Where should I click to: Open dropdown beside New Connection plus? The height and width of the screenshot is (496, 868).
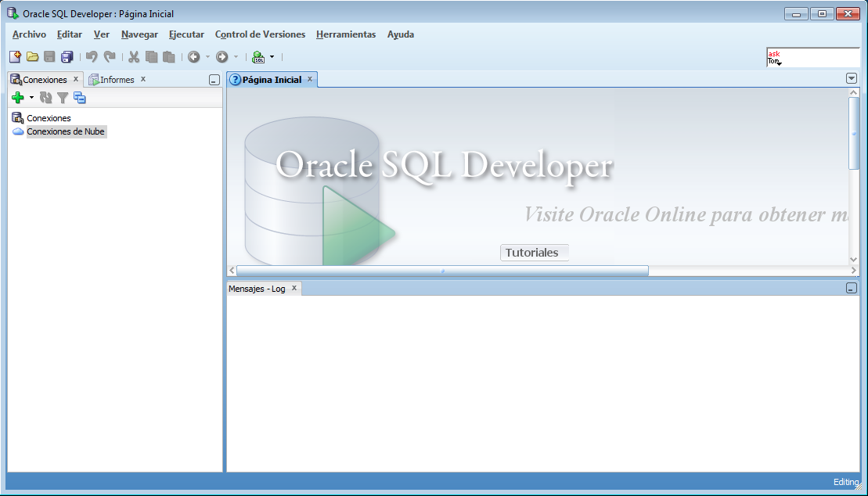pyautogui.click(x=31, y=98)
